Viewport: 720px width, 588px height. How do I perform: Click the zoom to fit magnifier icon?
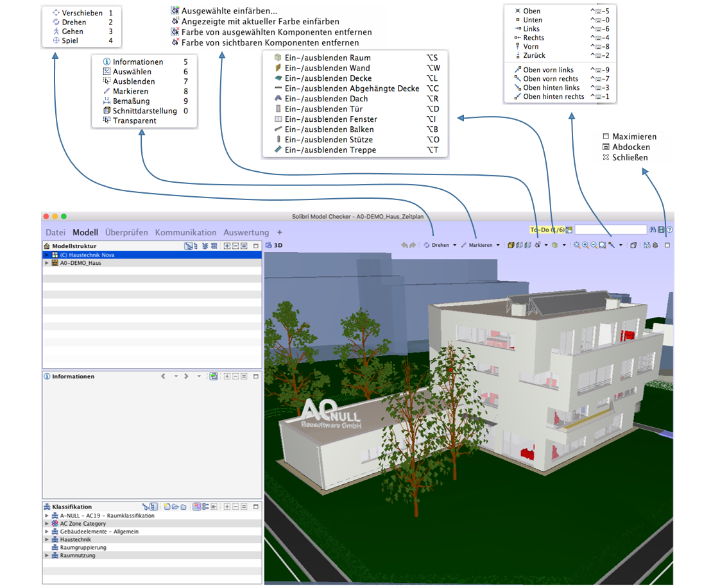pyautogui.click(x=577, y=246)
